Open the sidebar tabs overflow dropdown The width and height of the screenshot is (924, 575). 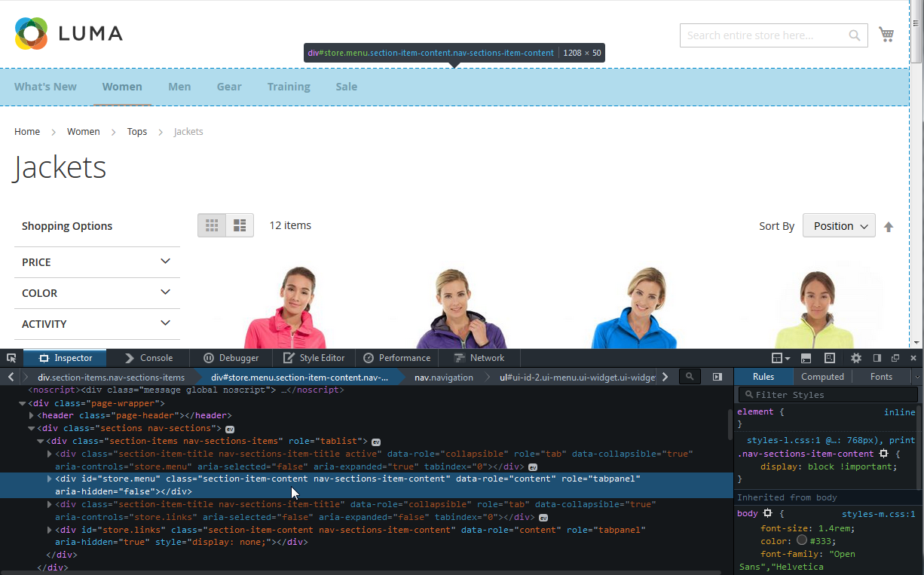(x=916, y=377)
